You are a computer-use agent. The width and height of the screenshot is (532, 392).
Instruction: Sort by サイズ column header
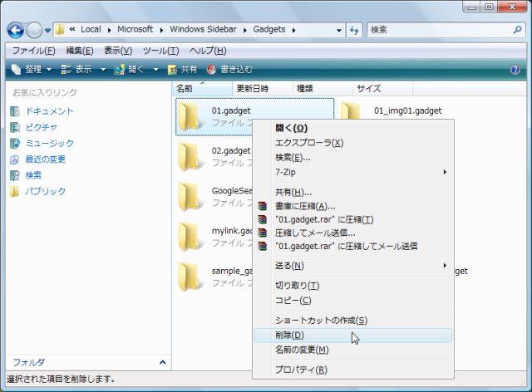click(382, 89)
